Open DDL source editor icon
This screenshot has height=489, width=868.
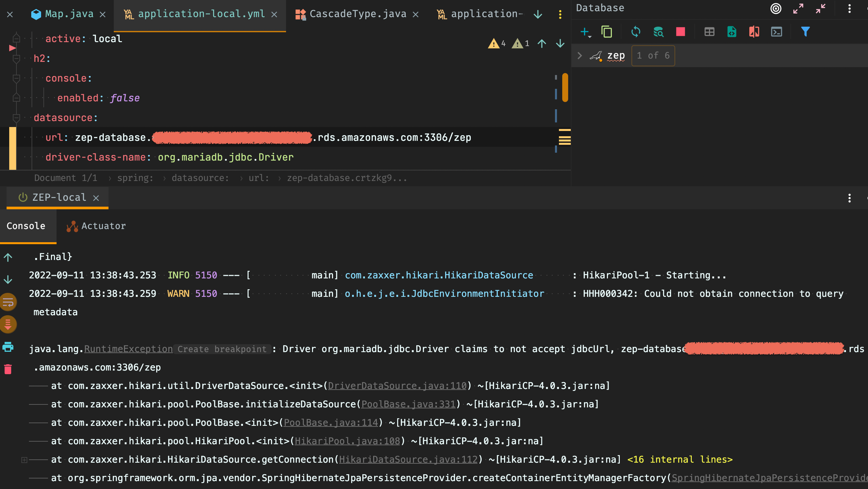(x=732, y=32)
